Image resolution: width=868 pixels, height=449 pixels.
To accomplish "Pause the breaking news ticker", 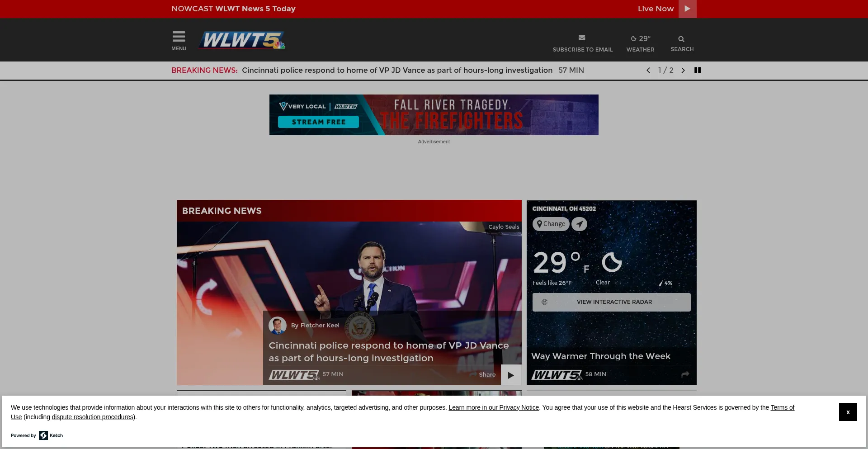I will point(698,70).
